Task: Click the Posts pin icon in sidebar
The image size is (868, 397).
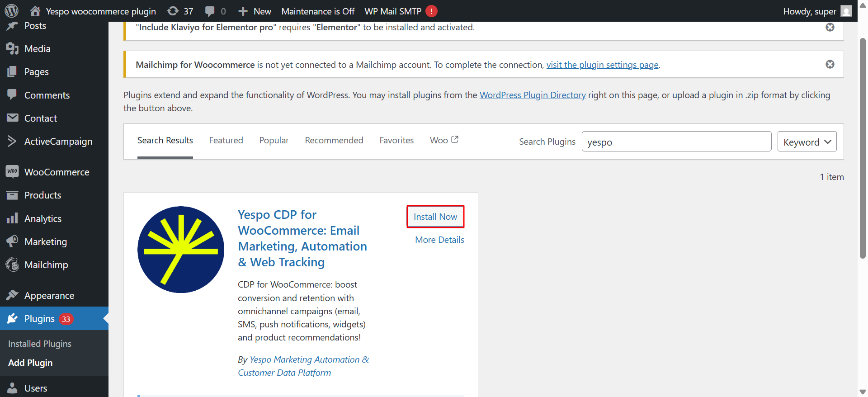Action: pos(12,25)
